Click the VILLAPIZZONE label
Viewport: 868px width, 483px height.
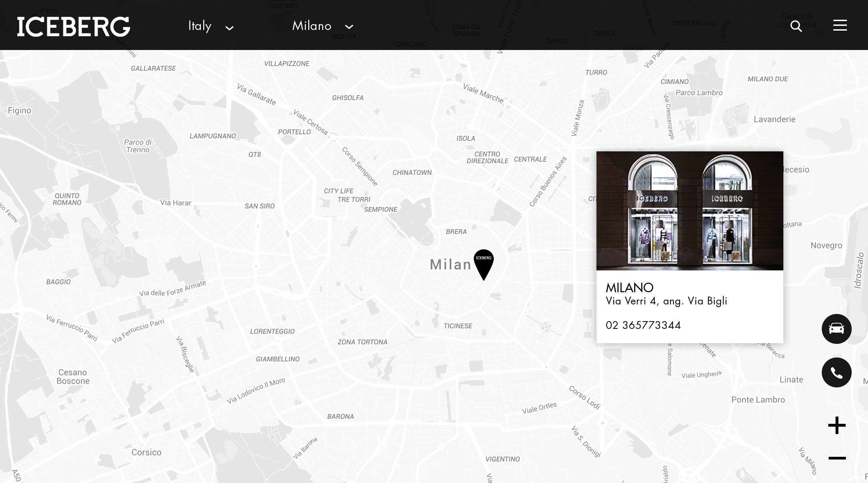tap(287, 64)
